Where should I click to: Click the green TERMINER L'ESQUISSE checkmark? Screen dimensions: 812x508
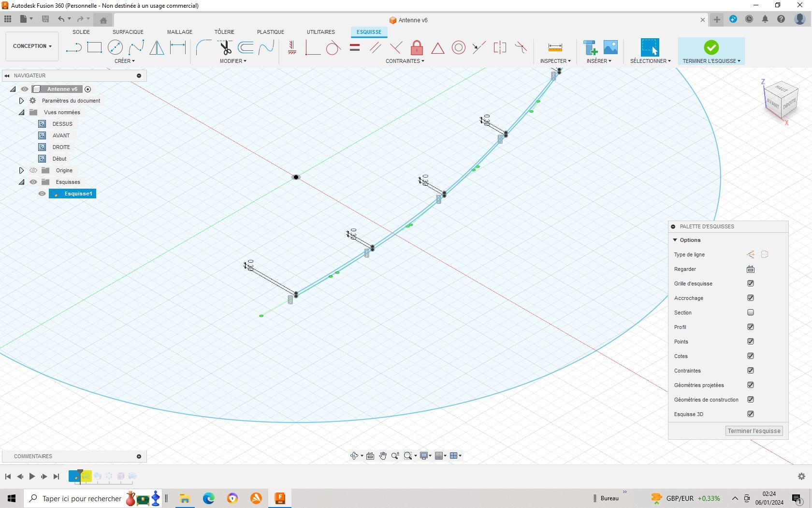coord(711,47)
